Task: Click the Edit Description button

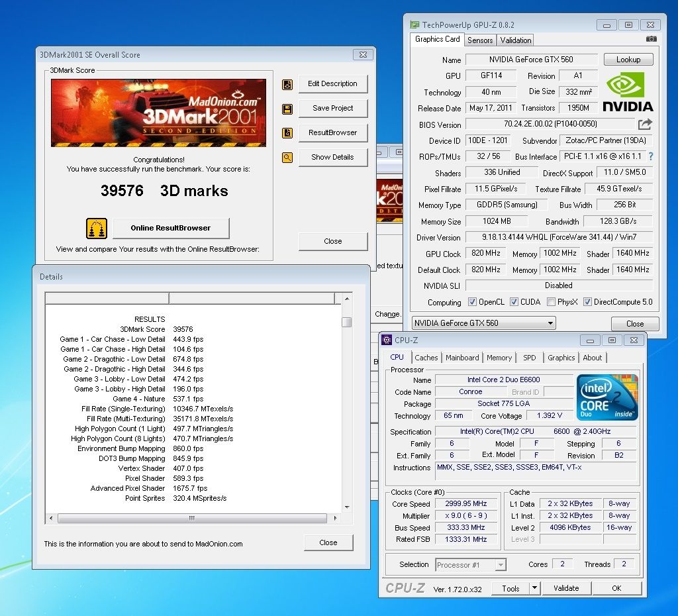Action: [332, 84]
